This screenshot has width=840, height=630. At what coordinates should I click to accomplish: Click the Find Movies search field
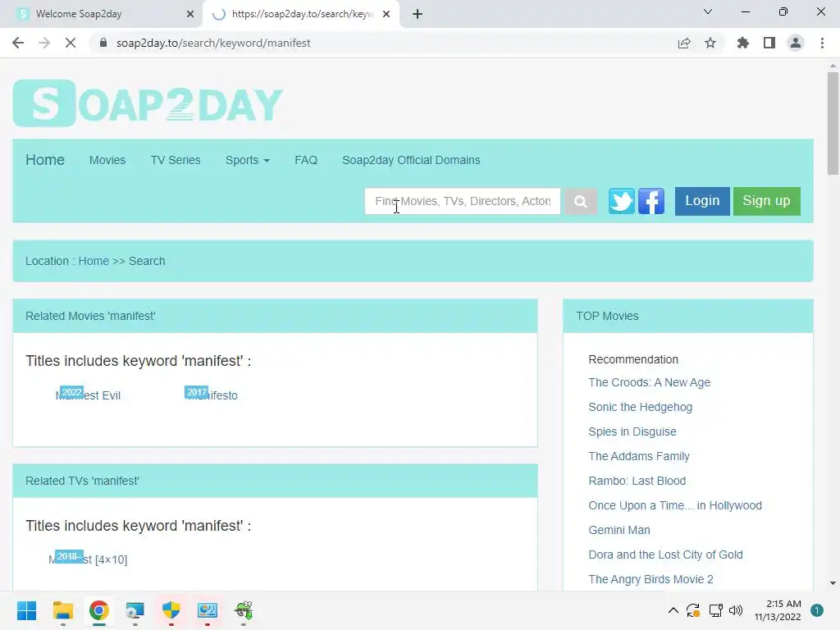463,202
